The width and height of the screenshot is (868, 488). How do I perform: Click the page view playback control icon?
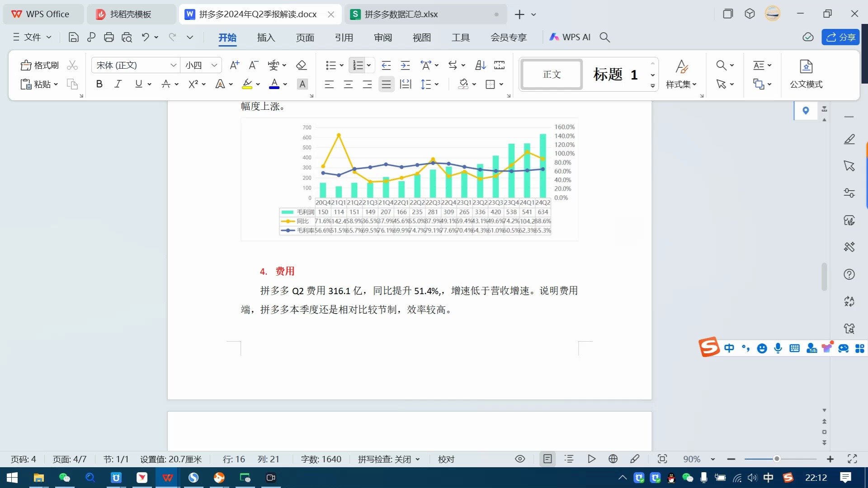[591, 459]
